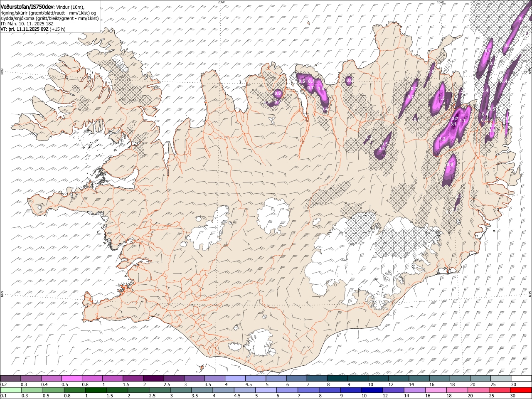
Task: Select the darkest green legend swatch labelled 1
Action: pyautogui.click(x=96, y=390)
